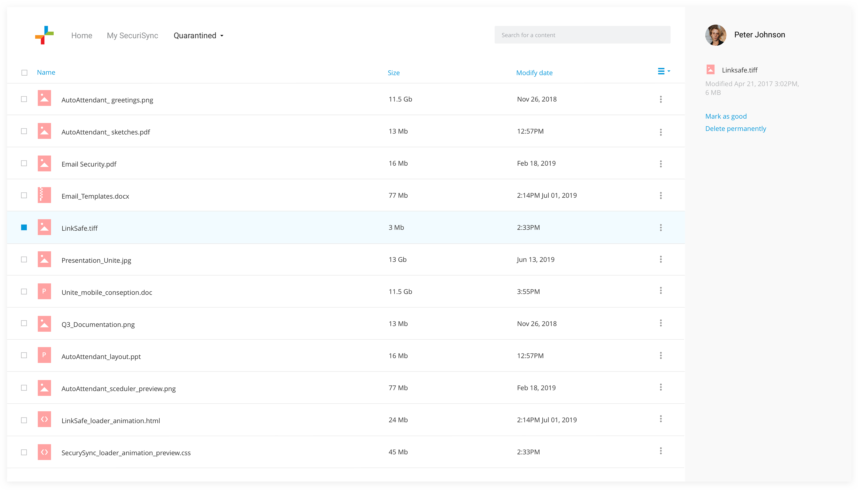
Task: Click Linksafe.tiff file icon in details panel
Action: pyautogui.click(x=710, y=69)
